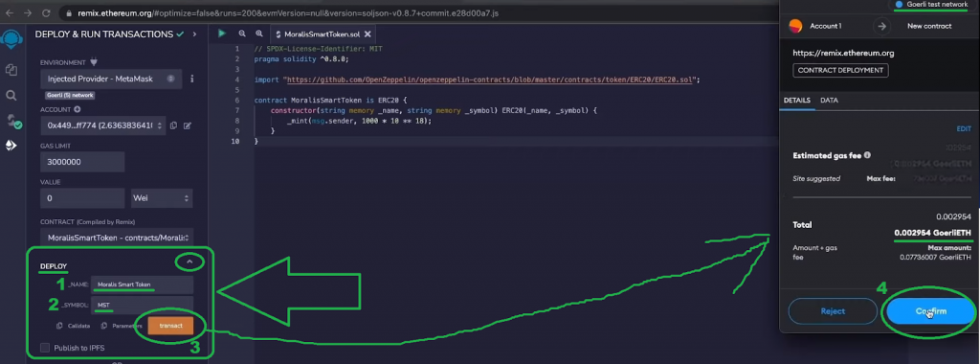Click the Goerli (5) network badge
This screenshot has height=364, width=980.
70,95
